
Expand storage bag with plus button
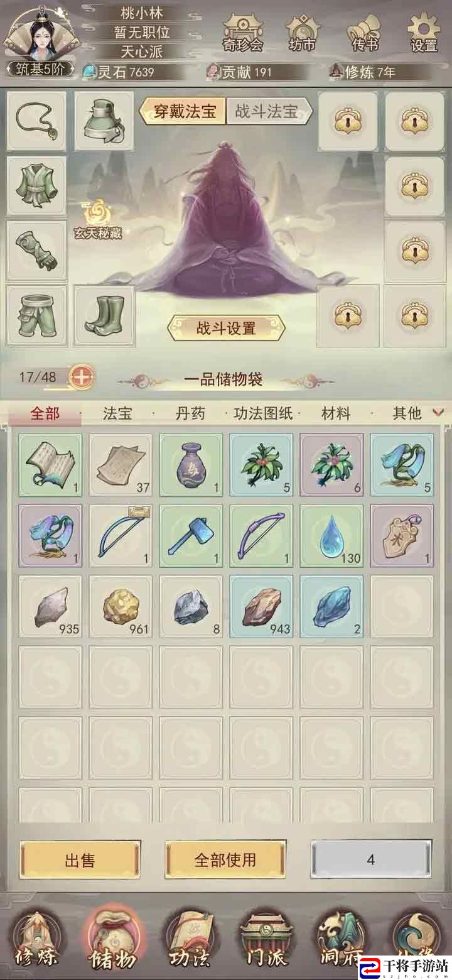click(82, 377)
